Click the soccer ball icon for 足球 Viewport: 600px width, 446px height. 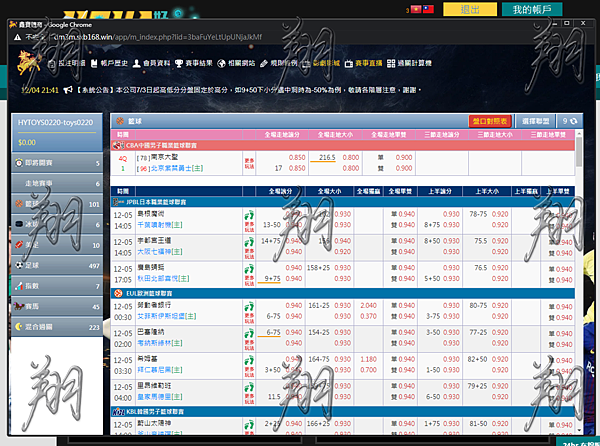coord(19,265)
